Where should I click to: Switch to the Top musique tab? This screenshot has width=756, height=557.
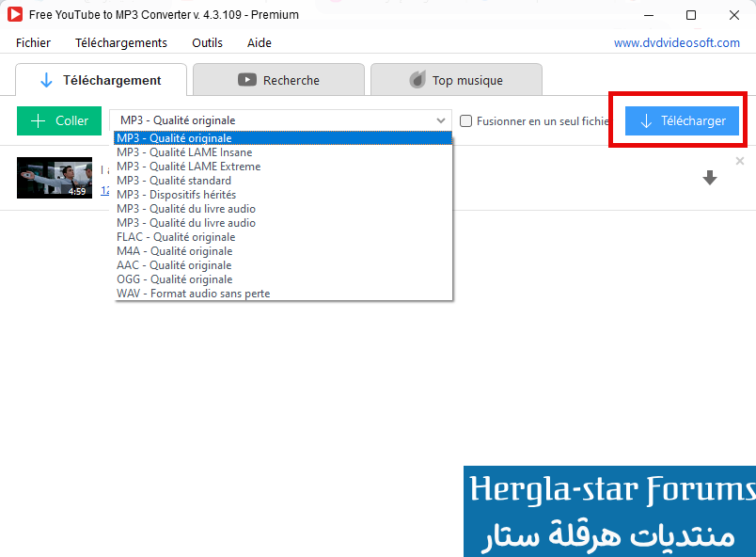pos(456,80)
